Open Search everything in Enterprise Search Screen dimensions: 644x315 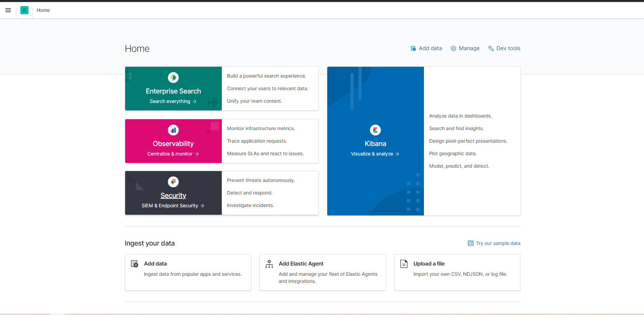173,101
